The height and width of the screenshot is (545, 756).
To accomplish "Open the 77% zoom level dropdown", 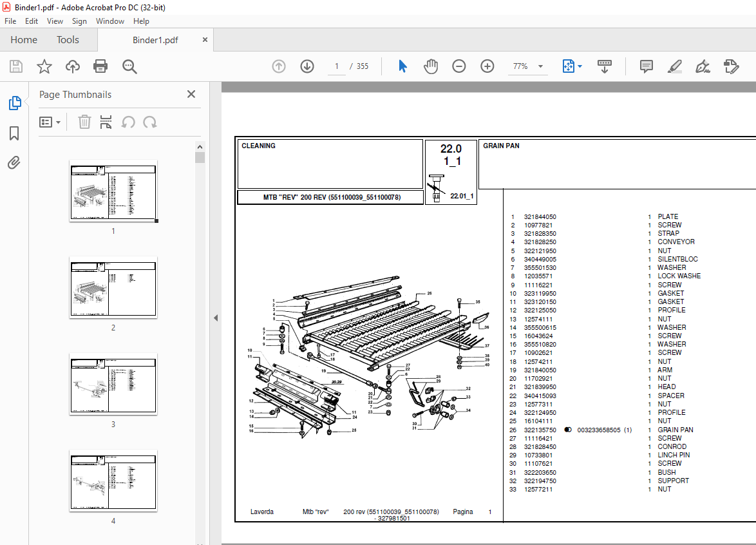I will tap(528, 66).
